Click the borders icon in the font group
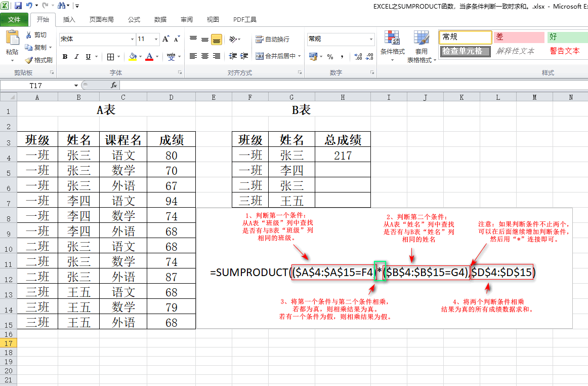 pyautogui.click(x=110, y=57)
